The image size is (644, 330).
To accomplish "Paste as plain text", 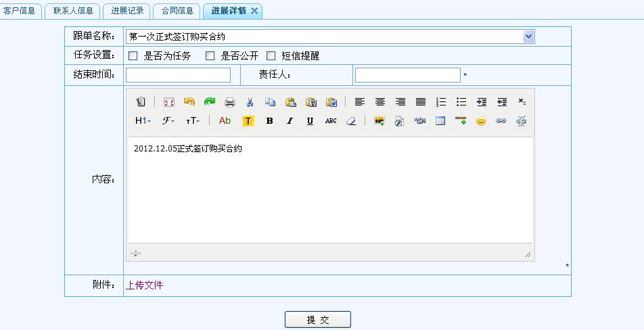I will (x=311, y=102).
